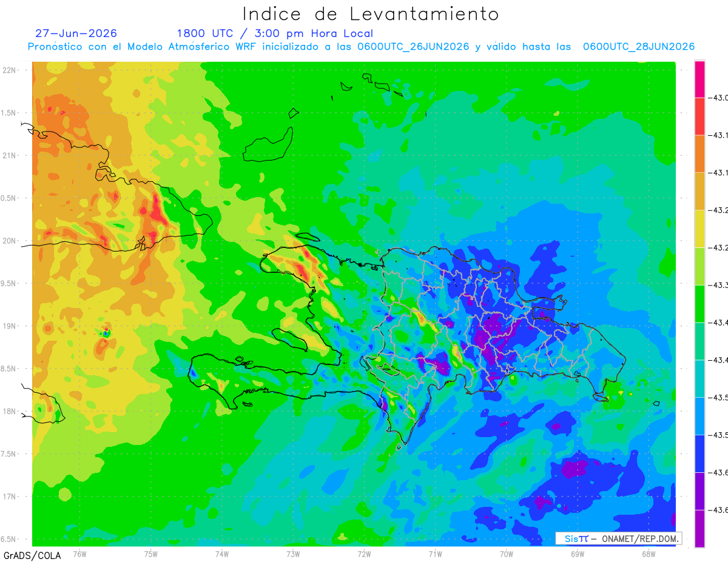This screenshot has width=728, height=562.
Task: Click the '1800 UTC / 3:00 pm Hora Local' time
Action: point(275,33)
